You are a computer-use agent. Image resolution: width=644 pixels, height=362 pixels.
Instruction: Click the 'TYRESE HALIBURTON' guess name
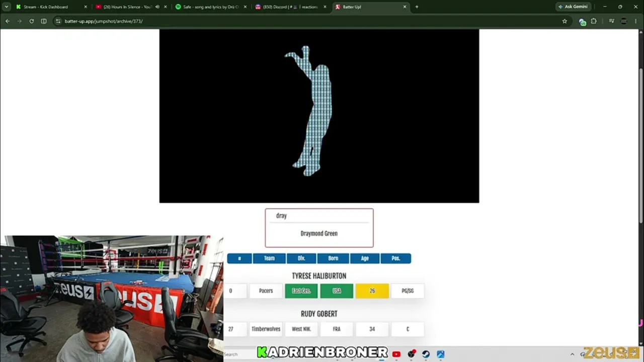(319, 276)
